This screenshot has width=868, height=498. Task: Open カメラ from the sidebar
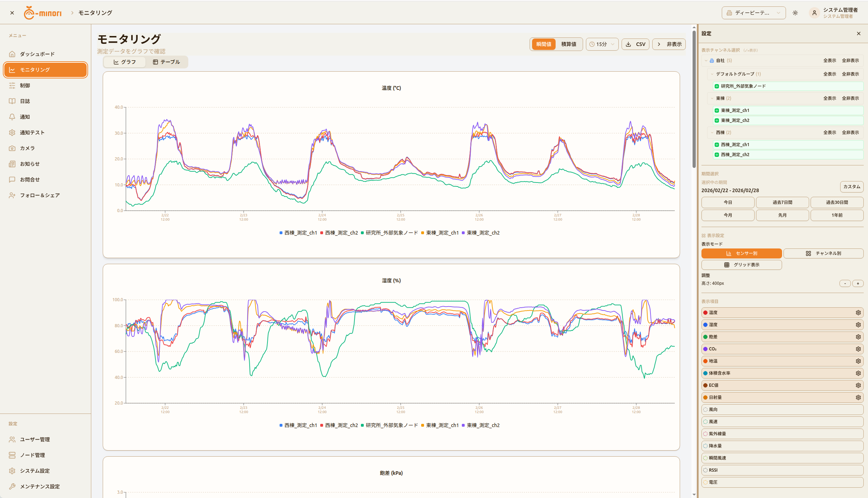27,148
